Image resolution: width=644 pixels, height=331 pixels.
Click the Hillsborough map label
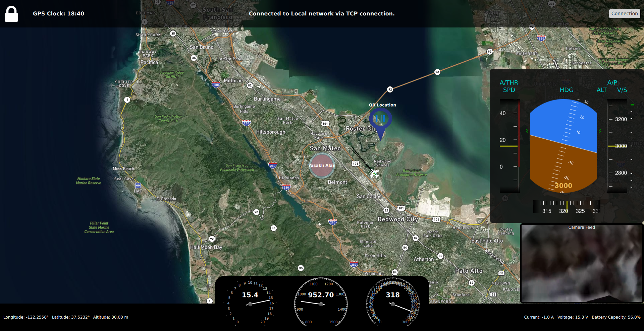[x=271, y=132]
